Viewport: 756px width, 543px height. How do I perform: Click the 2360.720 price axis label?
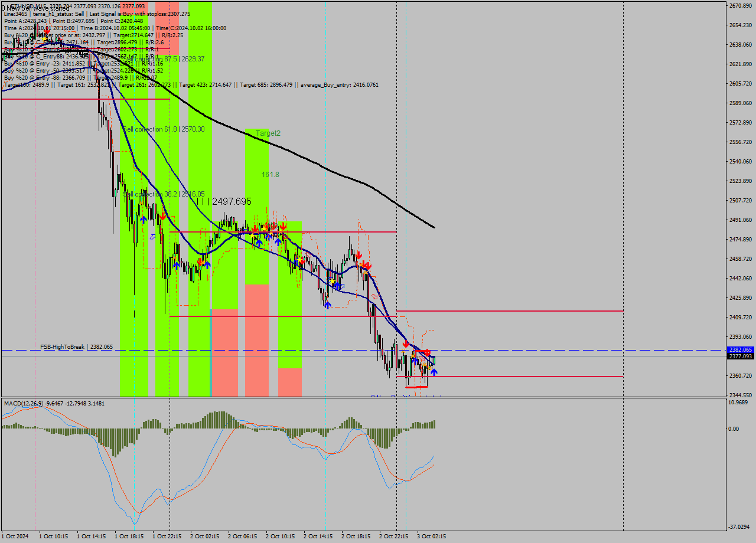pyautogui.click(x=741, y=375)
